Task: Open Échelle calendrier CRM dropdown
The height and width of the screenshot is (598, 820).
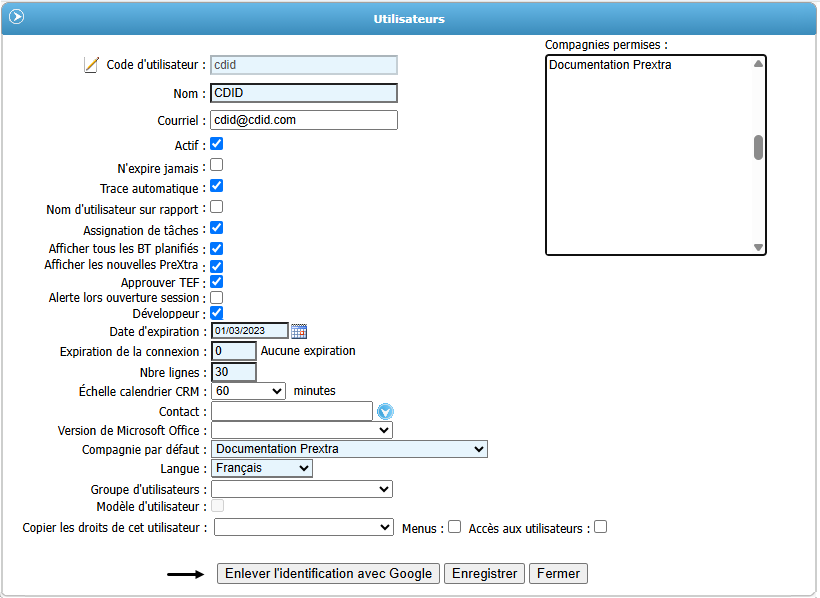Action: coord(248,391)
